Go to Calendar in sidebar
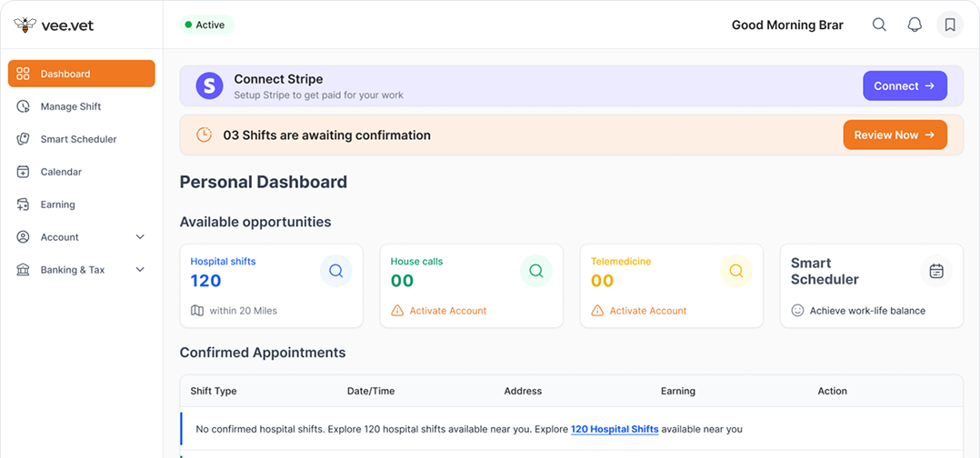The height and width of the screenshot is (458, 980). pos(61,172)
